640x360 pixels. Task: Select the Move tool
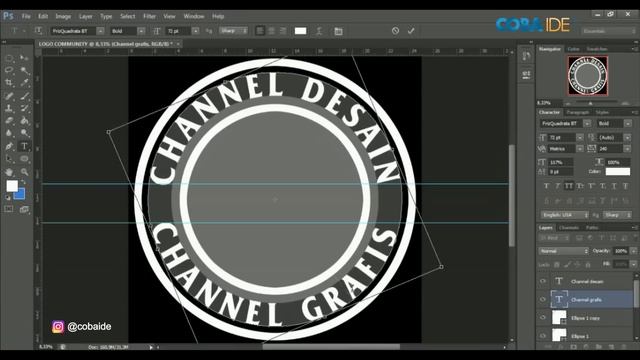tap(24, 58)
